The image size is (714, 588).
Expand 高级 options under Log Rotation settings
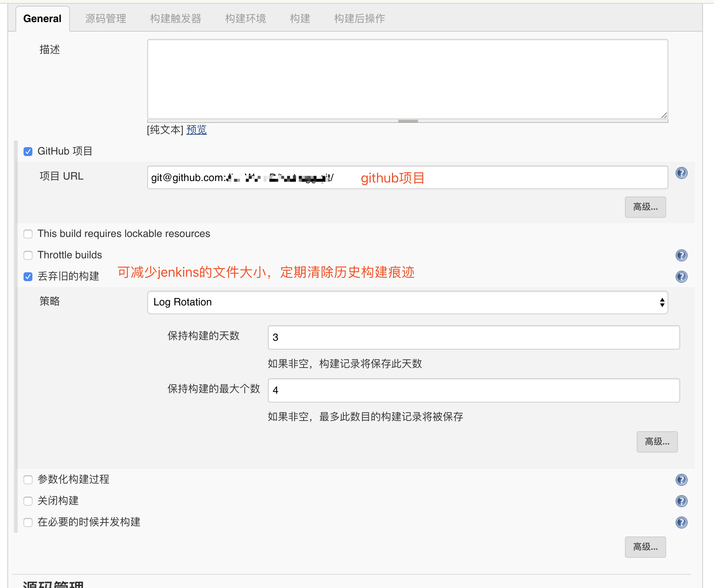657,442
